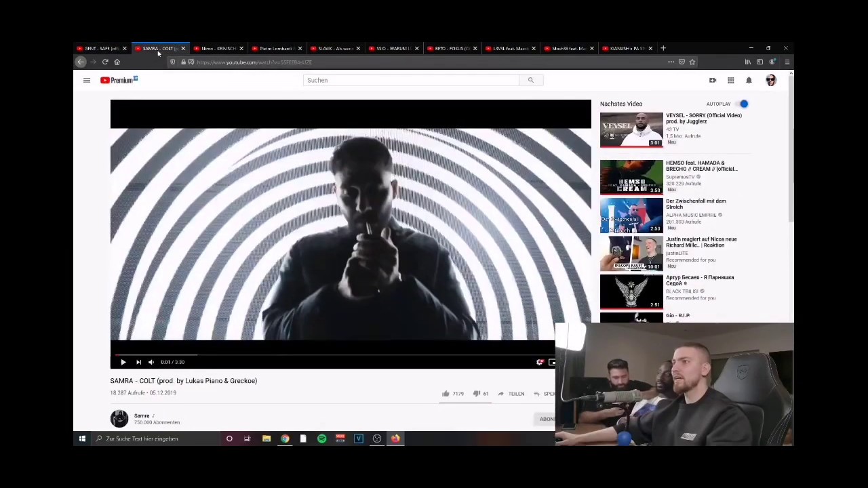The width and height of the screenshot is (868, 488).
Task: Open the Samra channel name link
Action: (142, 415)
